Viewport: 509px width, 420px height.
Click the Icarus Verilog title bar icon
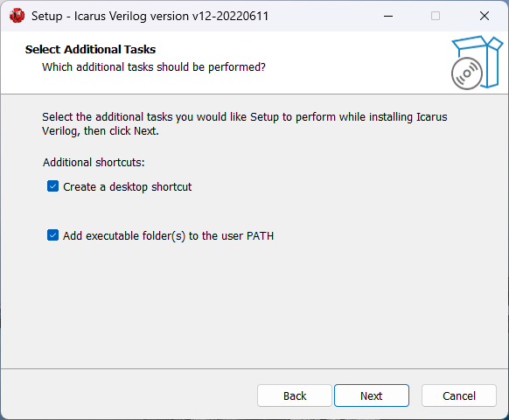(17, 16)
